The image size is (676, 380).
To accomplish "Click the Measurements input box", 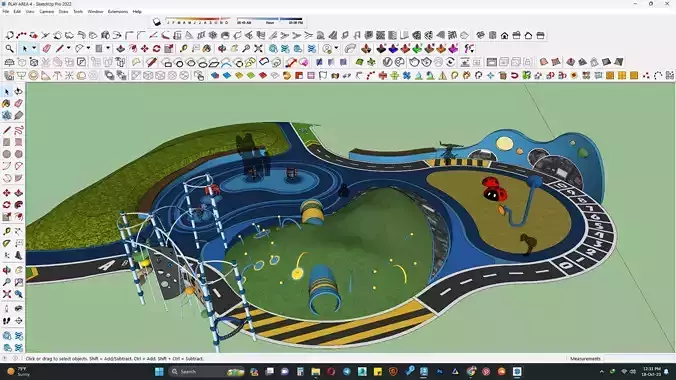I will pos(638,358).
